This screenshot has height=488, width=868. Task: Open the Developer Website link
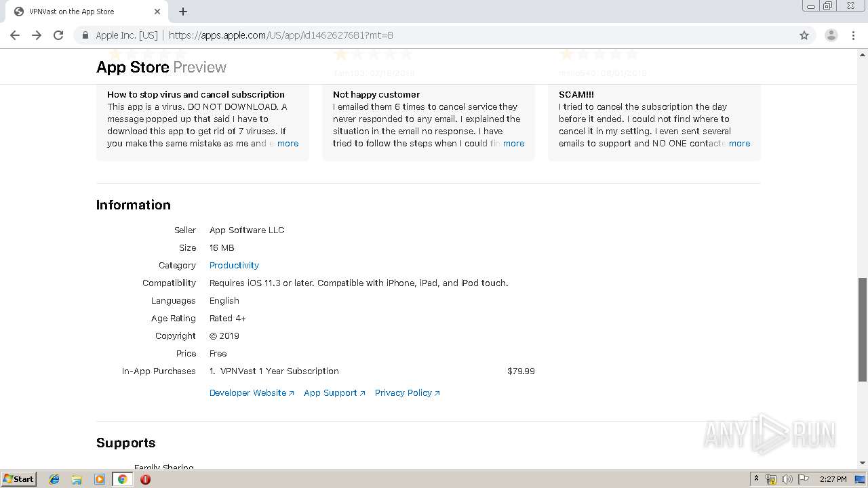tap(252, 392)
